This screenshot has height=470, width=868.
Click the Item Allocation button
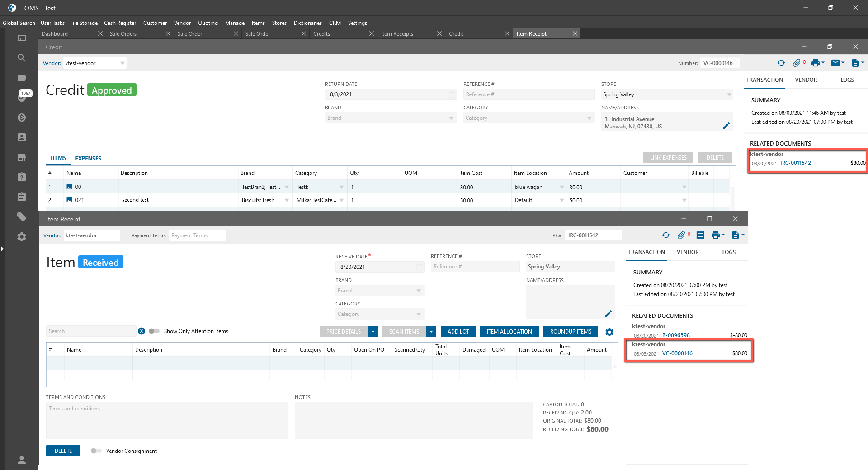tap(509, 332)
